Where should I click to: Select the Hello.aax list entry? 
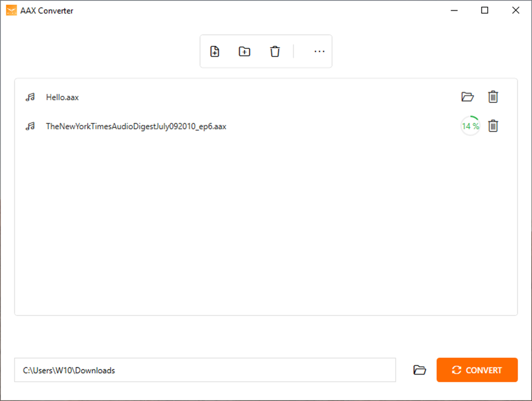204,97
